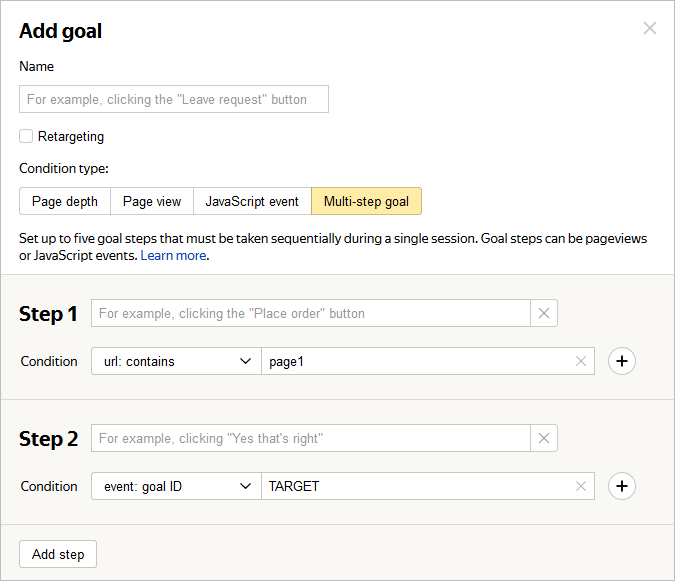Remove Step 1 using its X icon
Viewport: 675px width, 581px height.
pyautogui.click(x=544, y=313)
